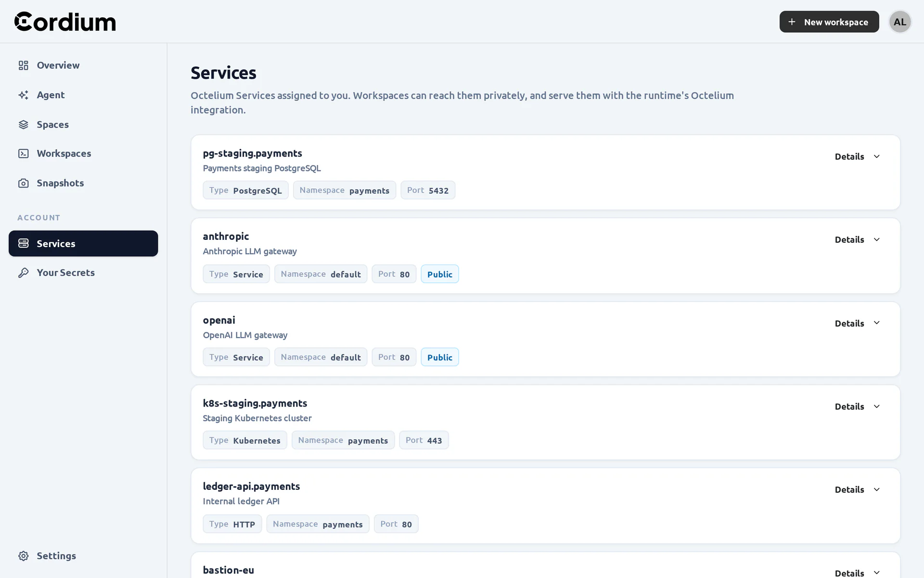This screenshot has height=578, width=924.
Task: Expand Details for anthropic service
Action: tap(858, 239)
